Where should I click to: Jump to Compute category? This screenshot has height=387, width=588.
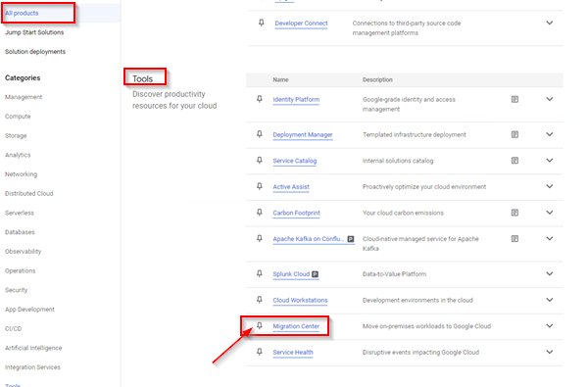(x=18, y=117)
